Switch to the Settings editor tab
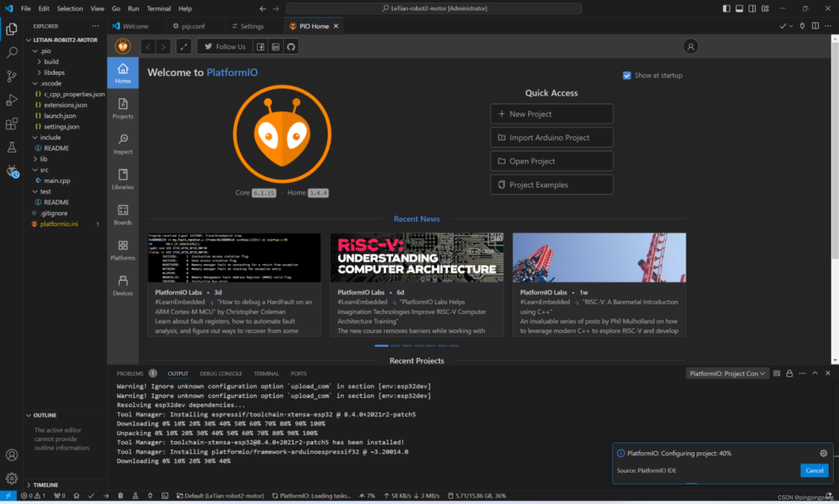839x504 pixels. pos(252,26)
